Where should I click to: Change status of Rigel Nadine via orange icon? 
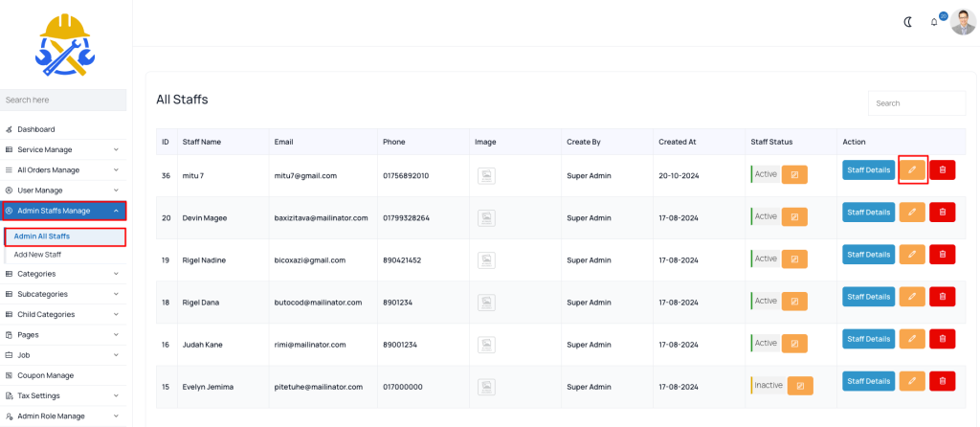[794, 259]
